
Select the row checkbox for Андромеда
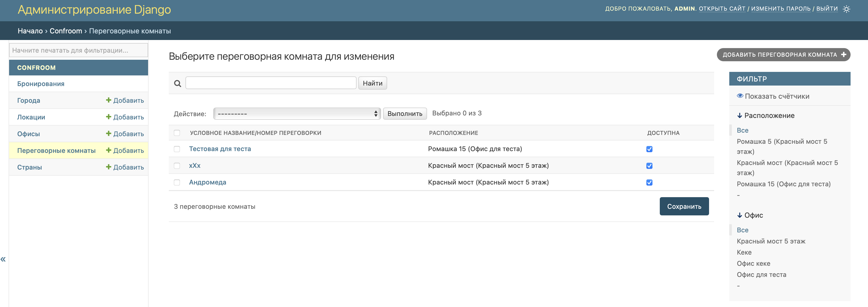pyautogui.click(x=177, y=182)
